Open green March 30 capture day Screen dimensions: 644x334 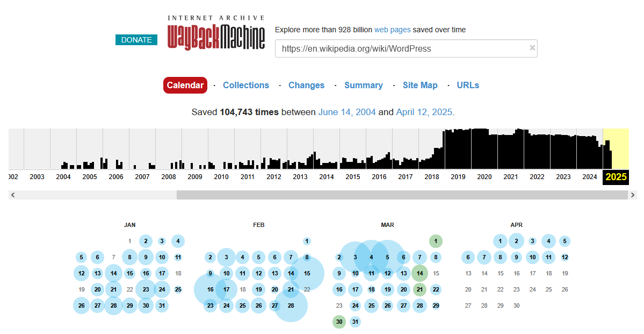coord(339,322)
